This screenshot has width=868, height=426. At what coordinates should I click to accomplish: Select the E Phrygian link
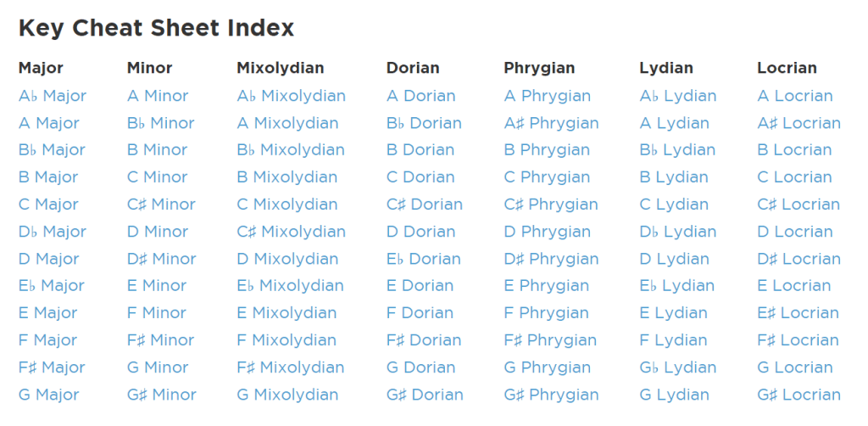[x=546, y=286]
